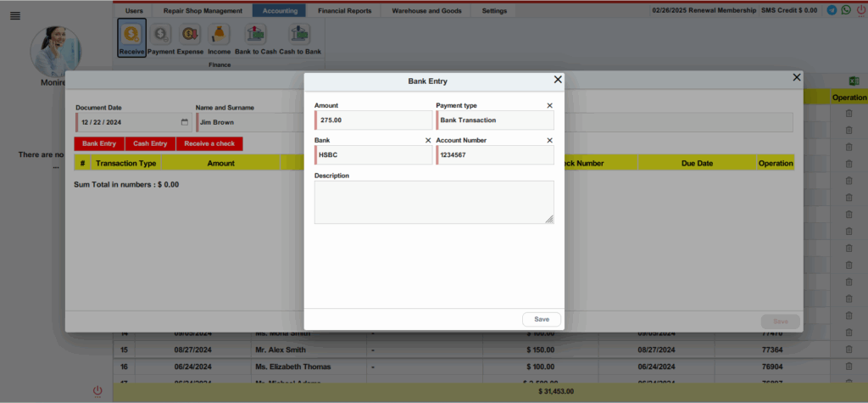Click the Document Date field 12/22/2024
The height and width of the screenshot is (403, 868).
pos(133,122)
